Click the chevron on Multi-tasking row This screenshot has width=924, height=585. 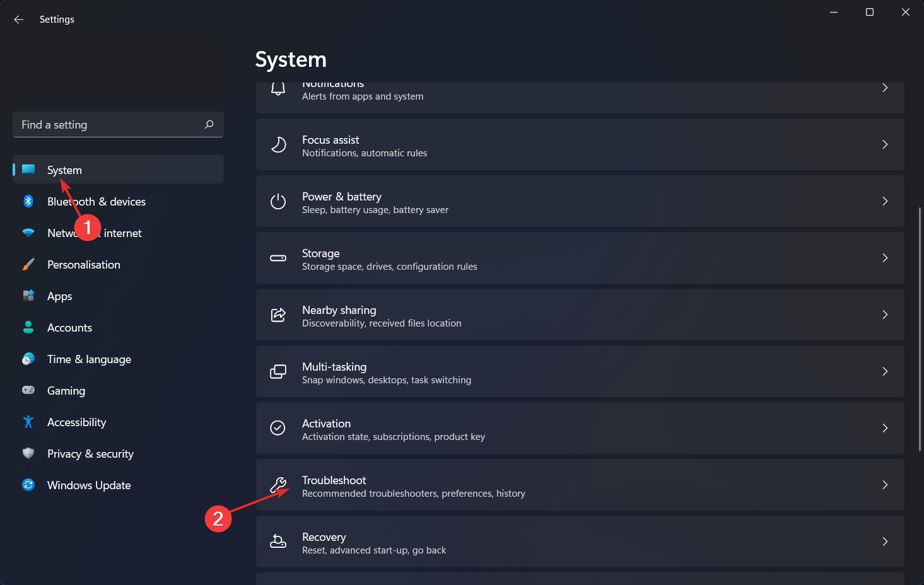(885, 371)
